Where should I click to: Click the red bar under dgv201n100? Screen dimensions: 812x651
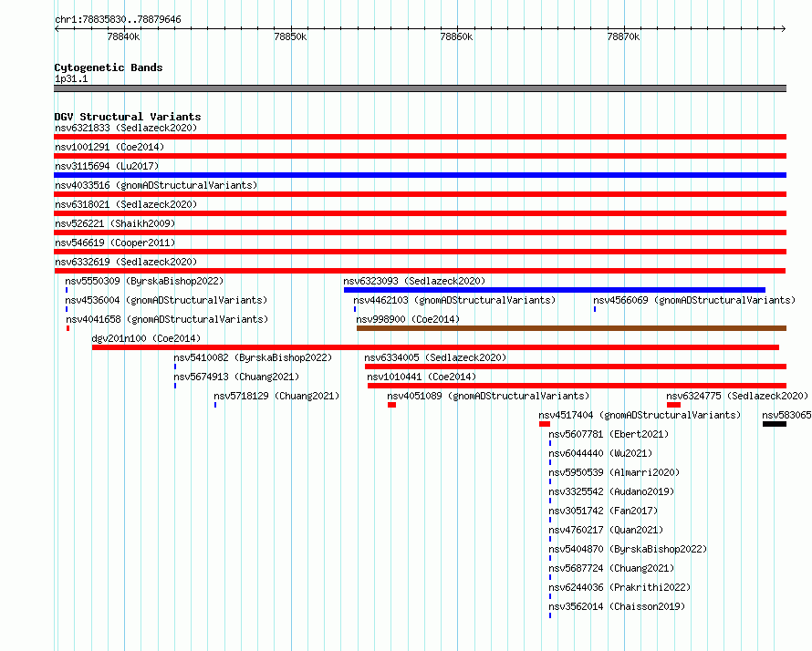[x=435, y=347]
